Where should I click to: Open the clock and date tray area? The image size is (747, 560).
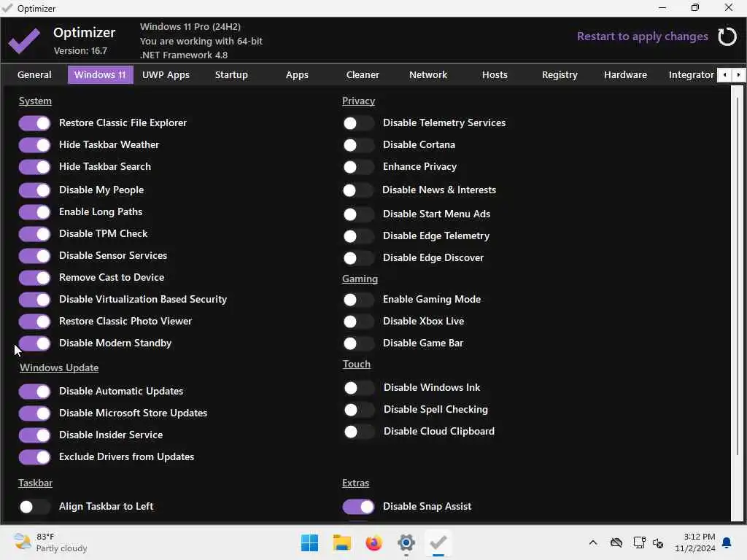pos(694,542)
